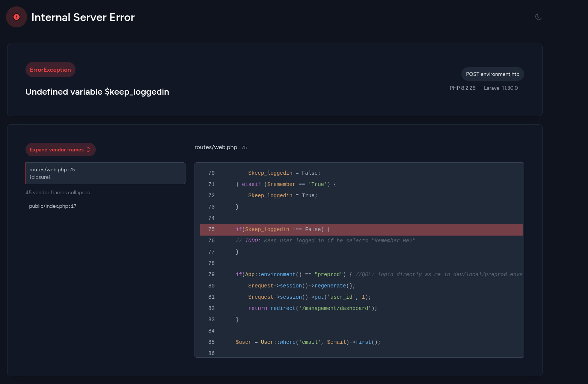Click the redirect to /management/dashboard line
Viewport: 588px width, 384px height.
[x=312, y=308]
